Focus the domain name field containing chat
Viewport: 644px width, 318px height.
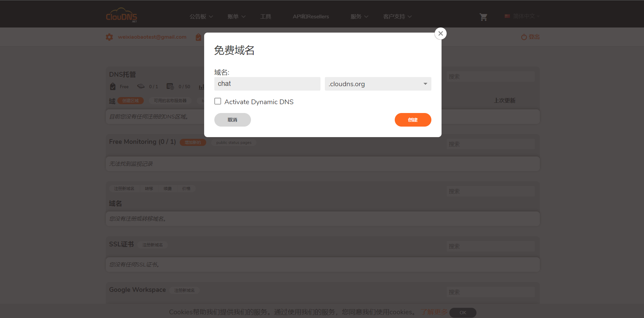pyautogui.click(x=267, y=84)
